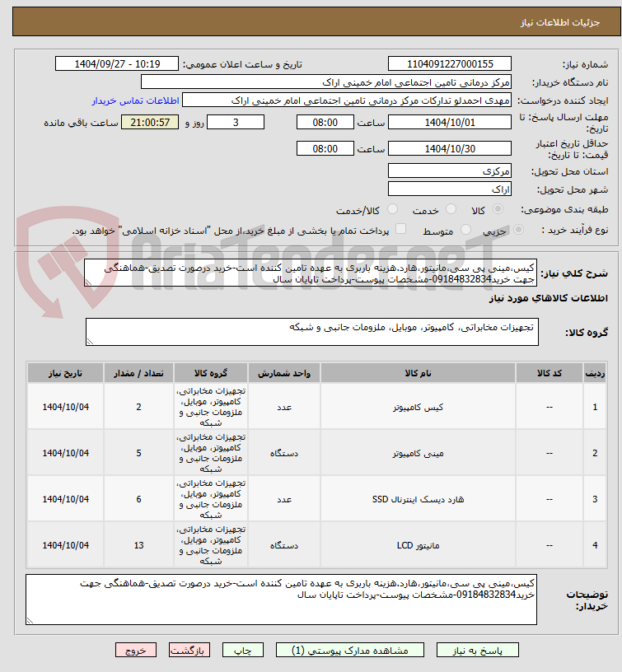Click the استان محل تحویل field مرکزی
622x672 pixels.
pyautogui.click(x=450, y=171)
